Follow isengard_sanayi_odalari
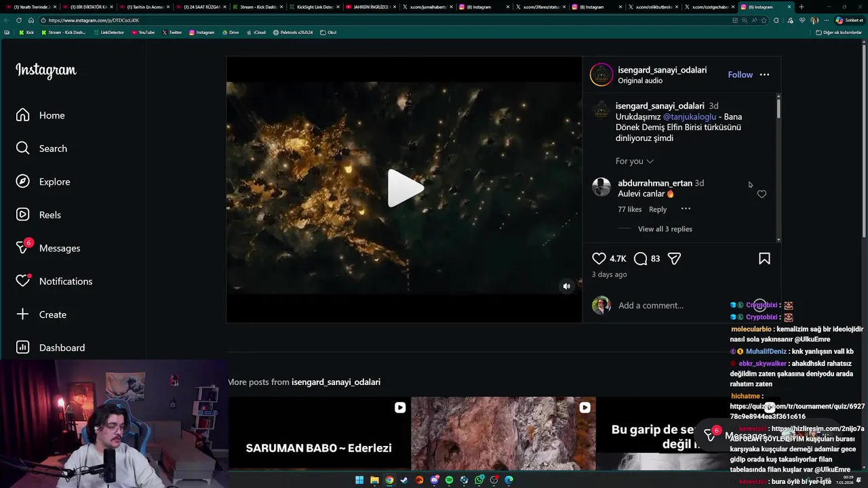Viewport: 868px width, 488px height. pyautogui.click(x=740, y=75)
